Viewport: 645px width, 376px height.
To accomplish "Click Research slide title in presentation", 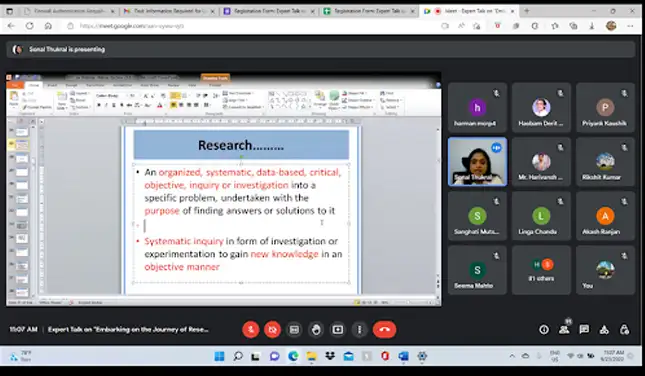I will [x=241, y=145].
